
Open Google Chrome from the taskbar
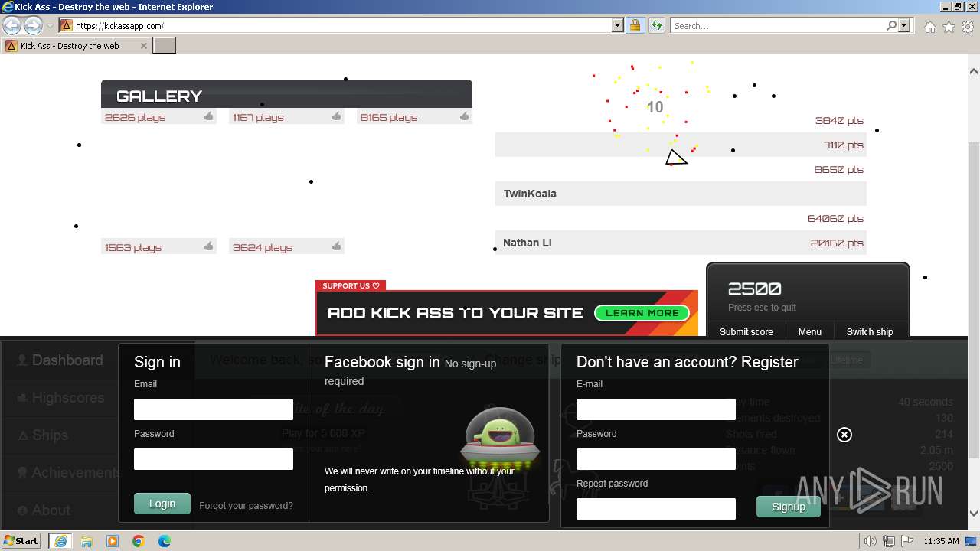click(139, 541)
